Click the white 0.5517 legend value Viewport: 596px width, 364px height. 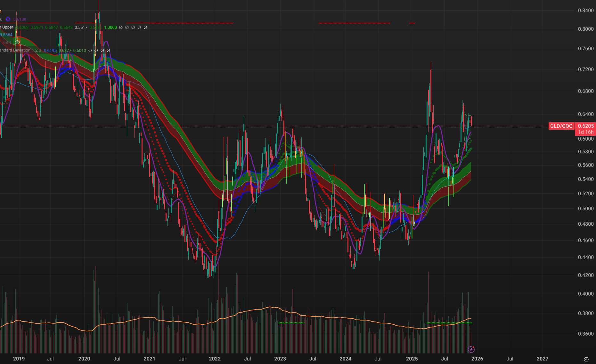point(81,28)
